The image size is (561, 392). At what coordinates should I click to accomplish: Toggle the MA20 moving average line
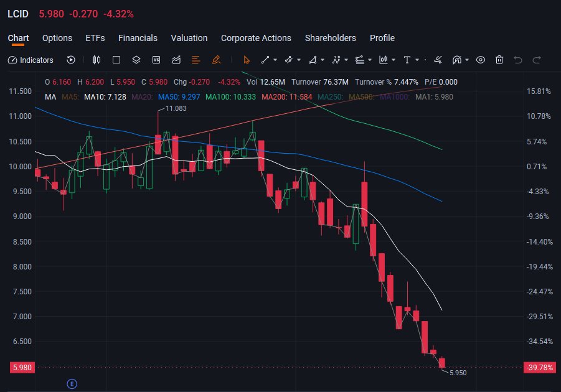tap(142, 97)
